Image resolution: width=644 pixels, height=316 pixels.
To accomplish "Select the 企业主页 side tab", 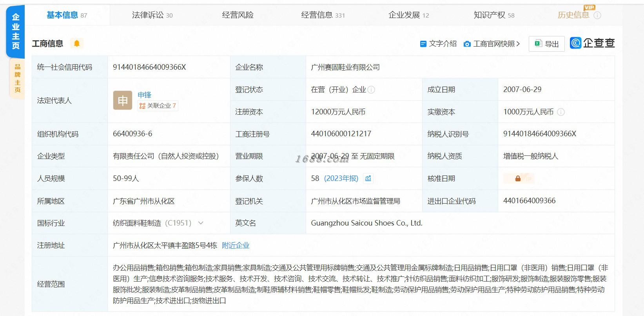I will click(x=16, y=31).
